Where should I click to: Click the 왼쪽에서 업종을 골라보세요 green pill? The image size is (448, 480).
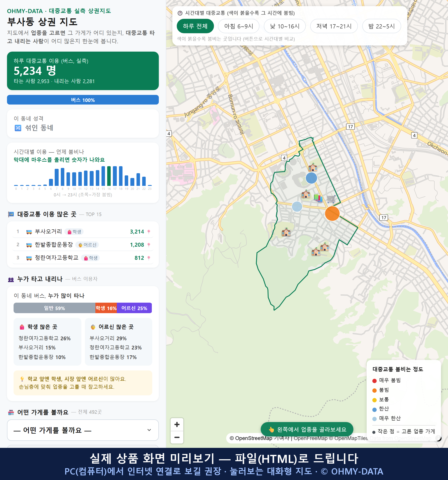point(307,429)
